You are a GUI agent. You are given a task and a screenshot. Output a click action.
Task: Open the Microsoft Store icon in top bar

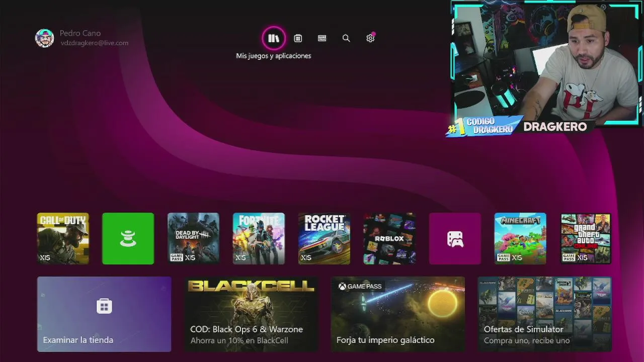[x=298, y=38]
